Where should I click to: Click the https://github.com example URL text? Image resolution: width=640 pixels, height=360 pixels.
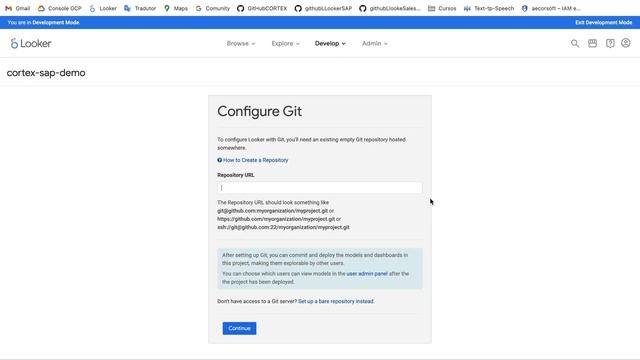[276, 219]
